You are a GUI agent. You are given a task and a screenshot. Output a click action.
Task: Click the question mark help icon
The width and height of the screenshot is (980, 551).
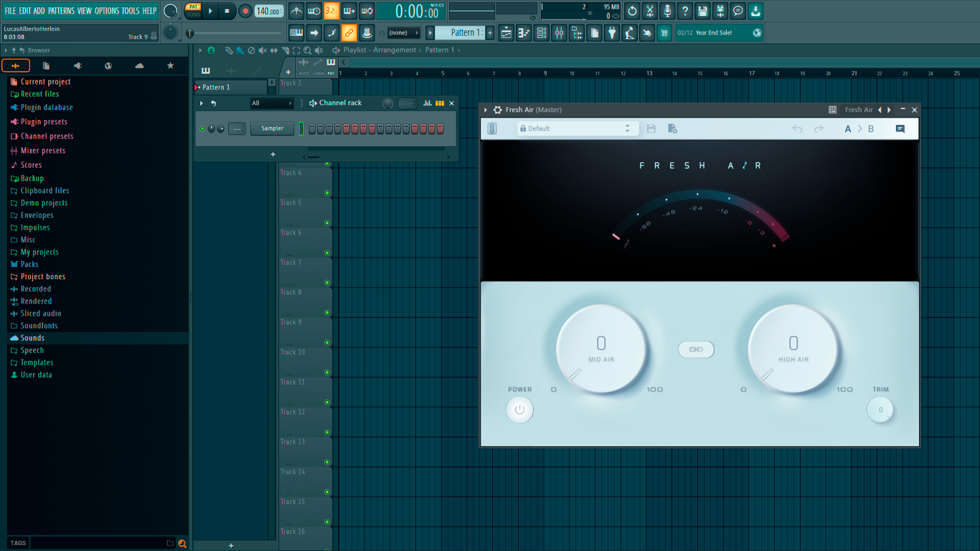pos(685,11)
